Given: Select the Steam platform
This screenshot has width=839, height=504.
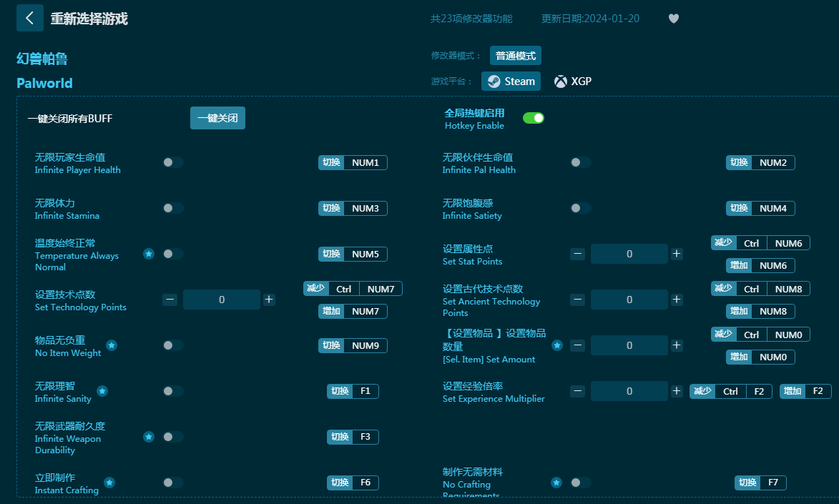Looking at the screenshot, I should tap(511, 81).
